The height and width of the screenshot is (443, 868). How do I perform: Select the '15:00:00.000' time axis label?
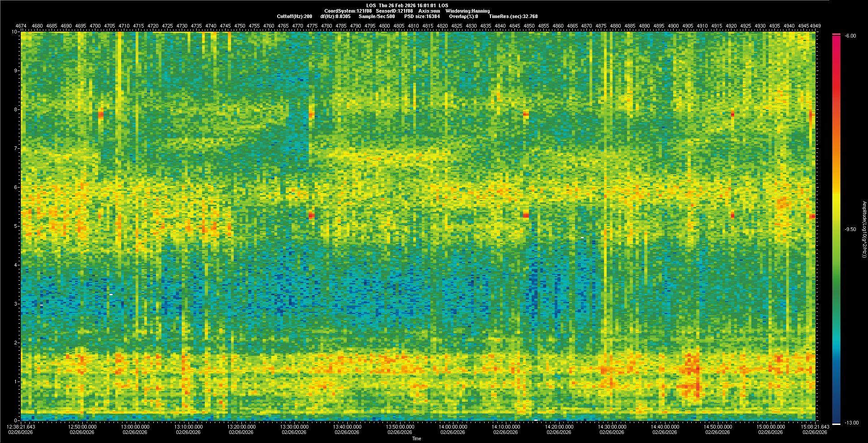771,426
